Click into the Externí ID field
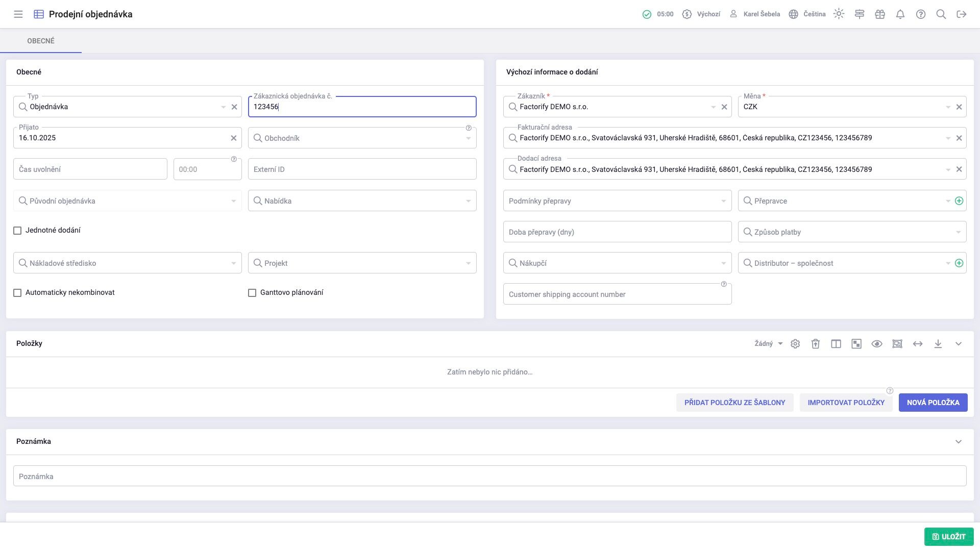 click(362, 169)
